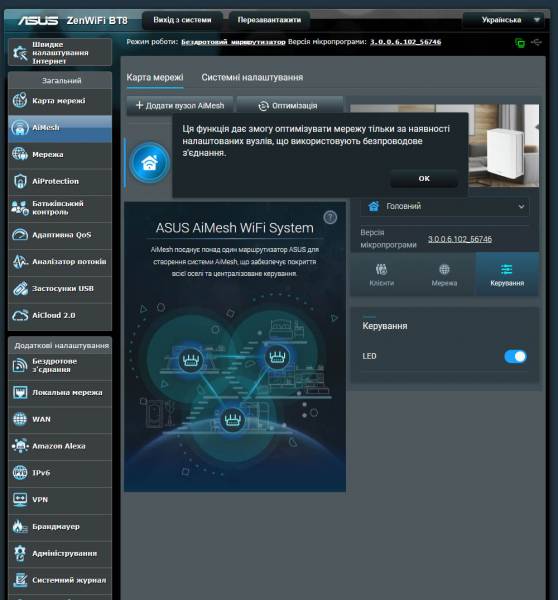
Task: Switch to Системні налаштування tab
Action: 252,77
